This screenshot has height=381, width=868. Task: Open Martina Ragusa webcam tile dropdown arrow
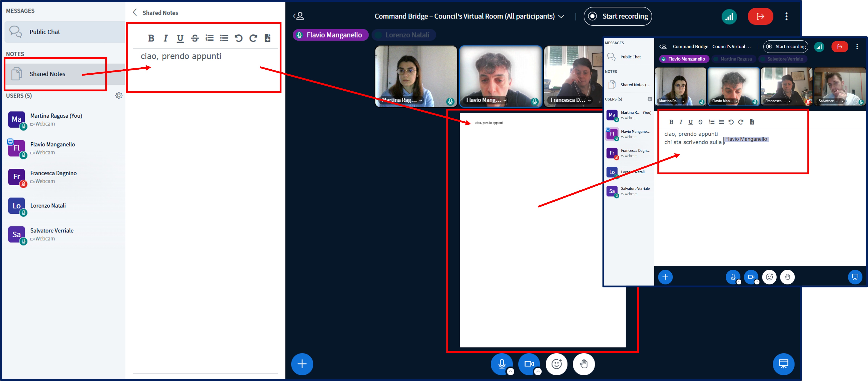tap(421, 100)
